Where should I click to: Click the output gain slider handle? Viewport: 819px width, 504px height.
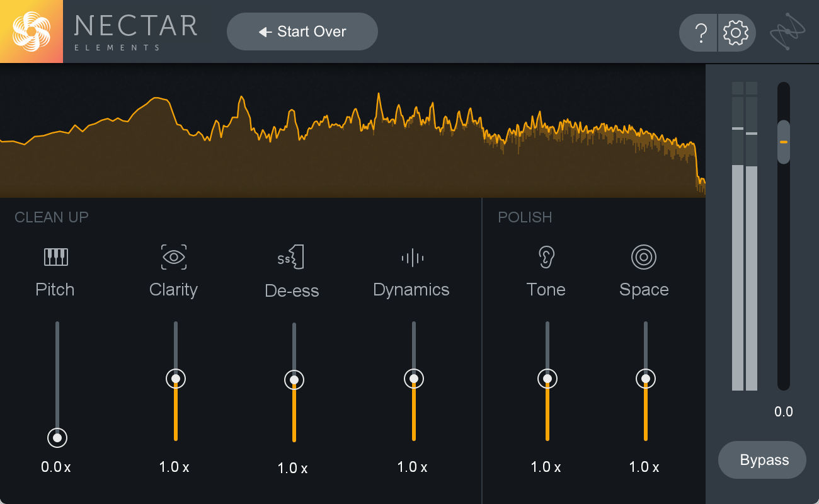tap(783, 142)
